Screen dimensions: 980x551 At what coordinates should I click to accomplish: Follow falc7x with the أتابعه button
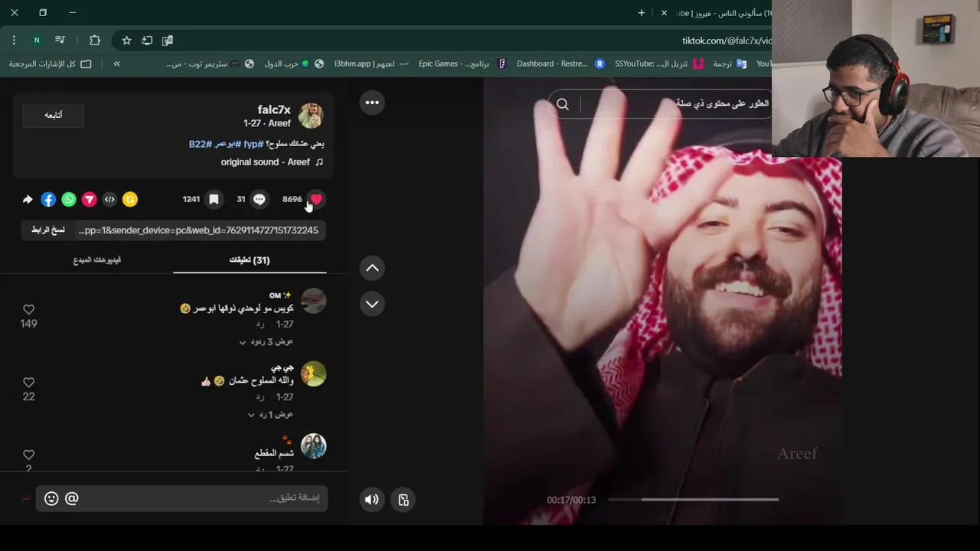pos(53,115)
